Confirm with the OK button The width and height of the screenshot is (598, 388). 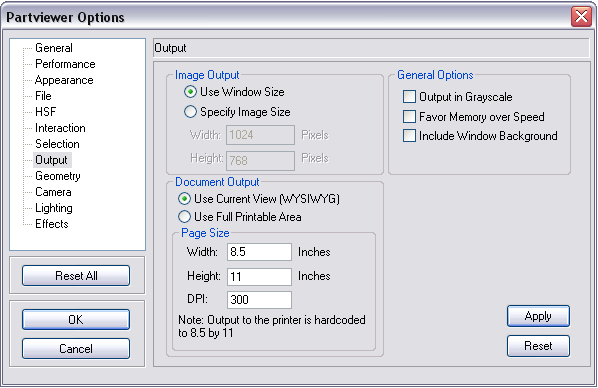[x=76, y=319]
